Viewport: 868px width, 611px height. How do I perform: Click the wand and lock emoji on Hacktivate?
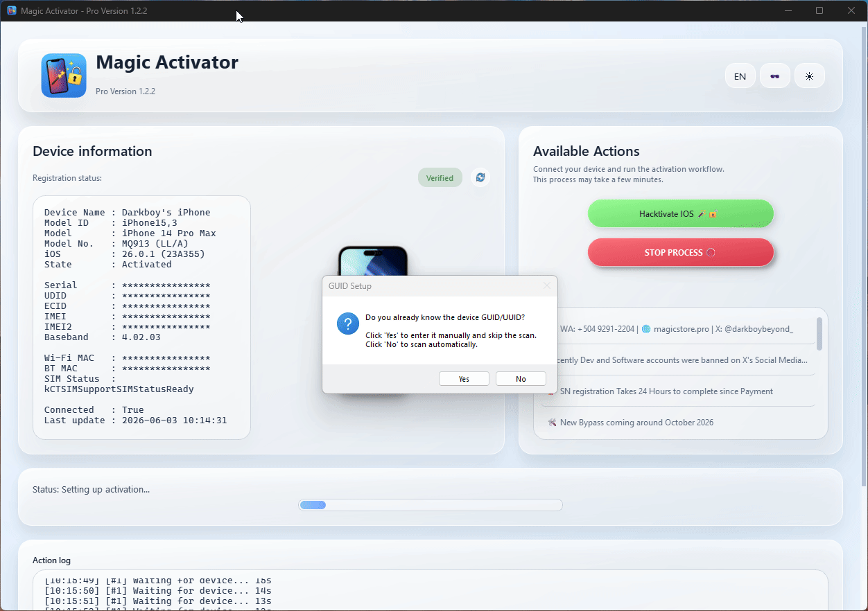pos(707,214)
